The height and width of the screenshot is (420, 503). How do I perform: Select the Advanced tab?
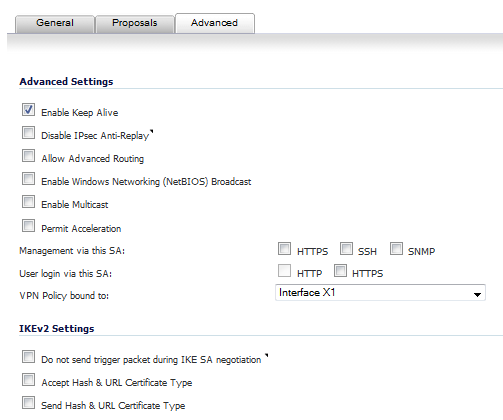point(215,23)
